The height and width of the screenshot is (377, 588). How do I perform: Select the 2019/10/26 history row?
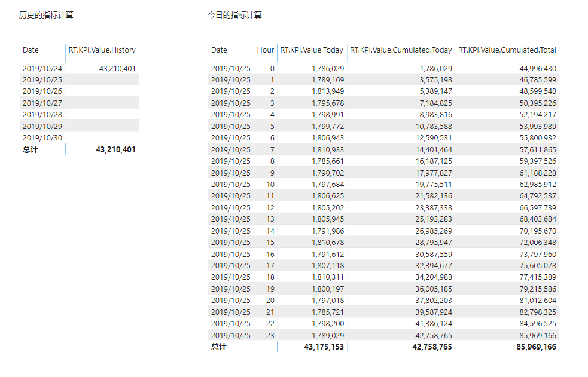pos(79,91)
